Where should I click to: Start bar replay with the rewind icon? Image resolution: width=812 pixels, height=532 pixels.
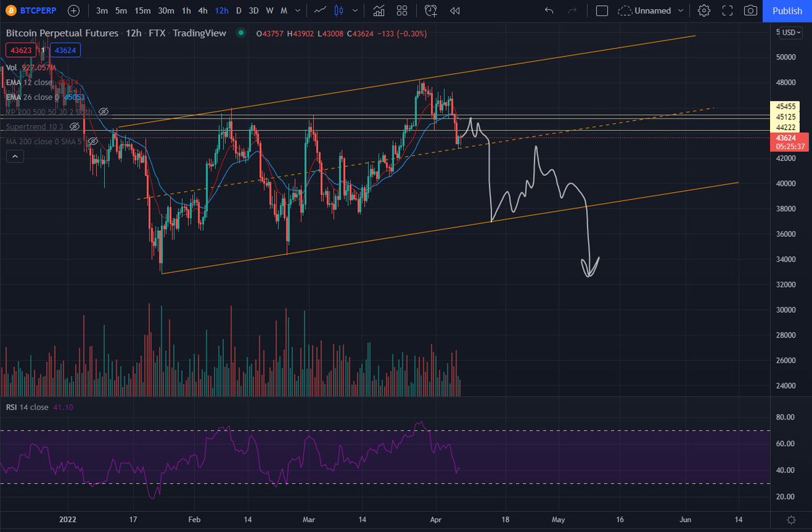(x=455, y=11)
